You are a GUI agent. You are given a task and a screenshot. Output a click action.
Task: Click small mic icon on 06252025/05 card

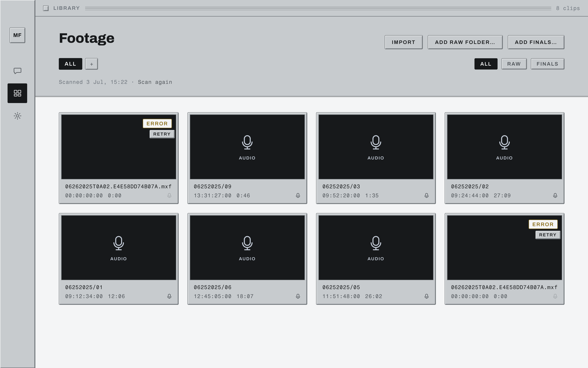427,296
